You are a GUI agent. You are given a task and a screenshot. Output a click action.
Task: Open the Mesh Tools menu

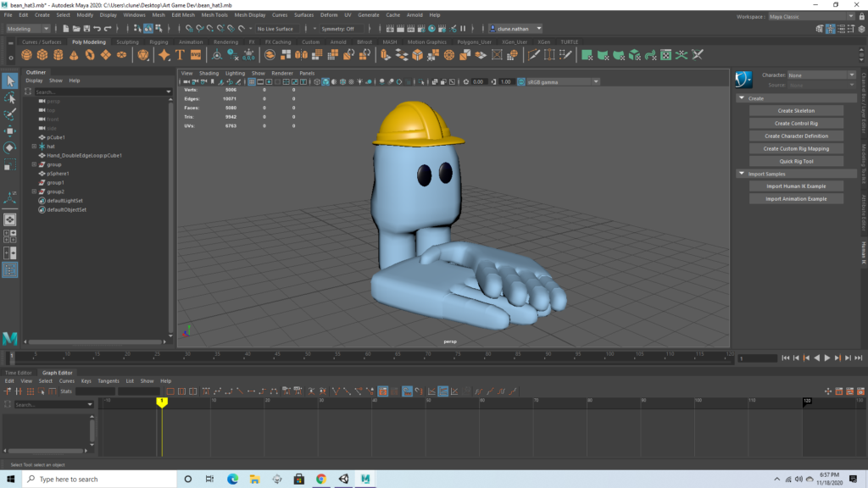pyautogui.click(x=214, y=15)
